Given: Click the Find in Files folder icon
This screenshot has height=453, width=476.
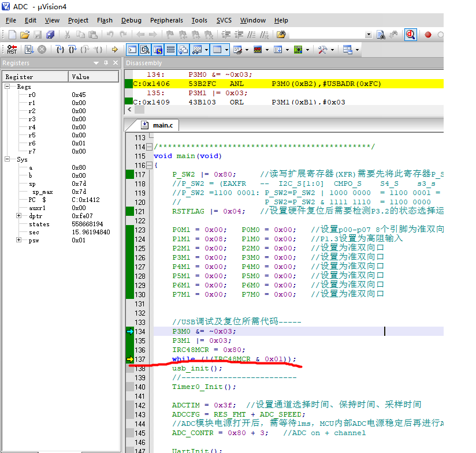Looking at the screenshot, I should click(281, 35).
